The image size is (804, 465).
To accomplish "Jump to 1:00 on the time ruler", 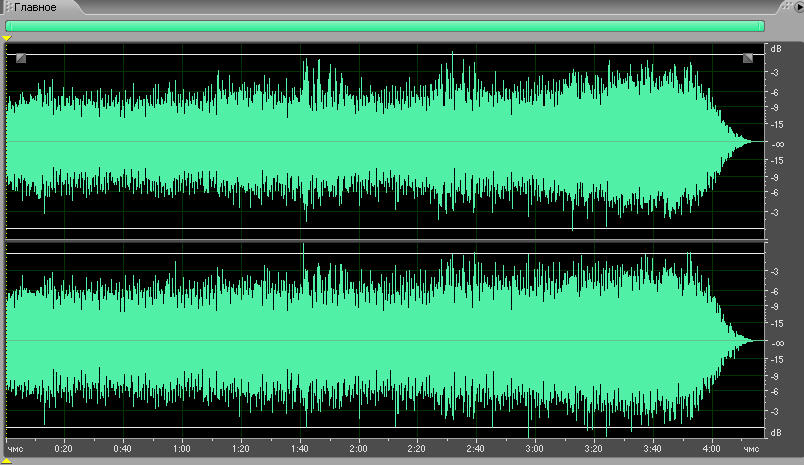I will coord(181,448).
